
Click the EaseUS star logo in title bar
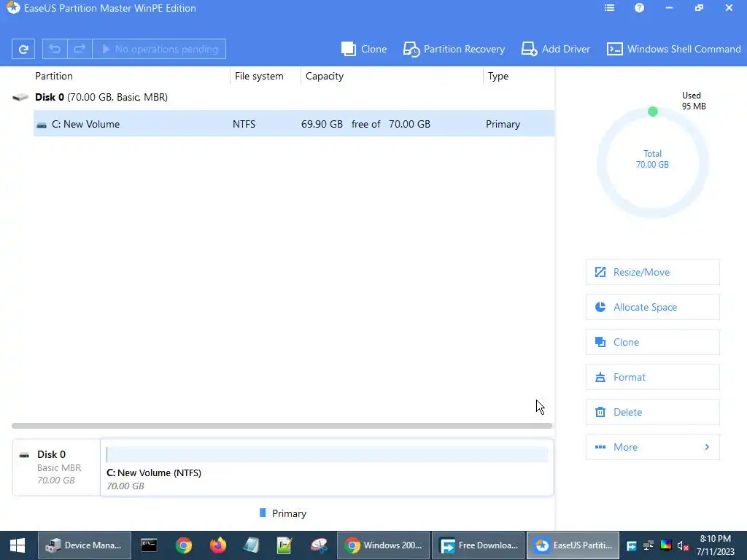click(x=13, y=8)
